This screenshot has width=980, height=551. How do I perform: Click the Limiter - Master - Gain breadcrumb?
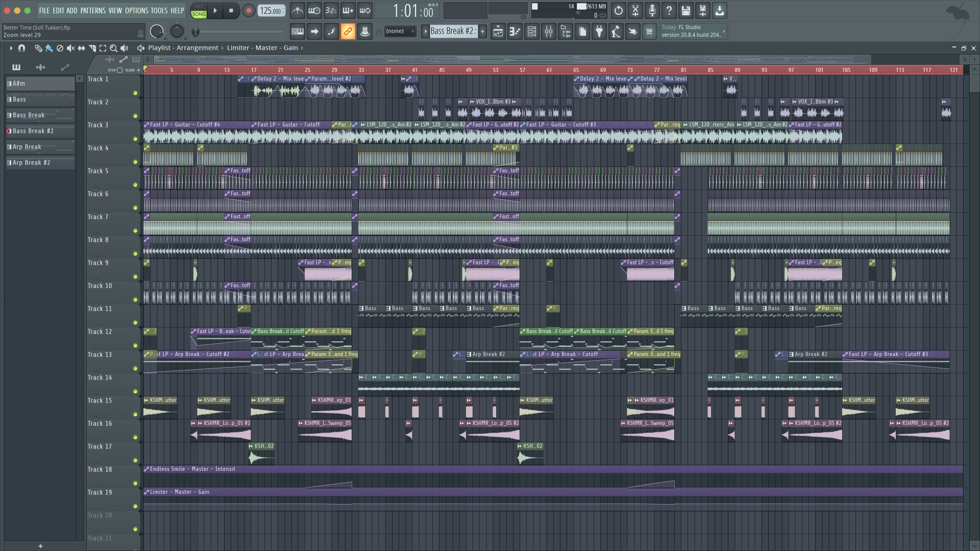(262, 48)
